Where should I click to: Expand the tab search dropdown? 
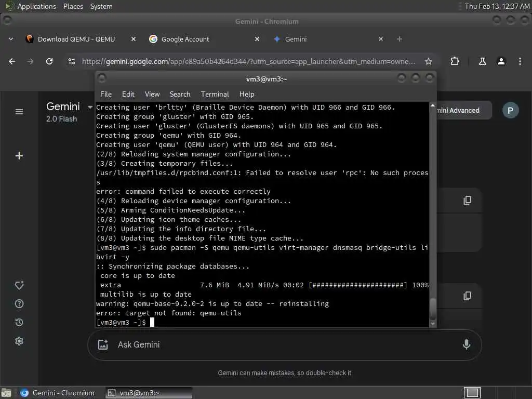tap(11, 39)
